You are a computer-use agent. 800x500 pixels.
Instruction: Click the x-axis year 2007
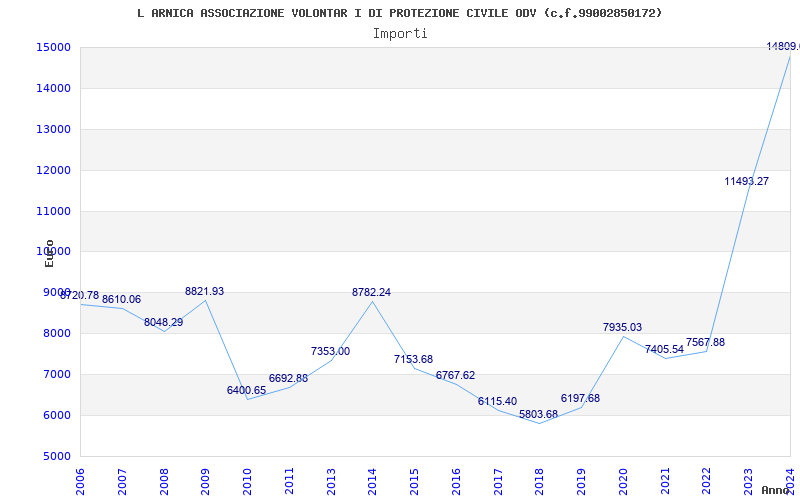[x=122, y=482]
